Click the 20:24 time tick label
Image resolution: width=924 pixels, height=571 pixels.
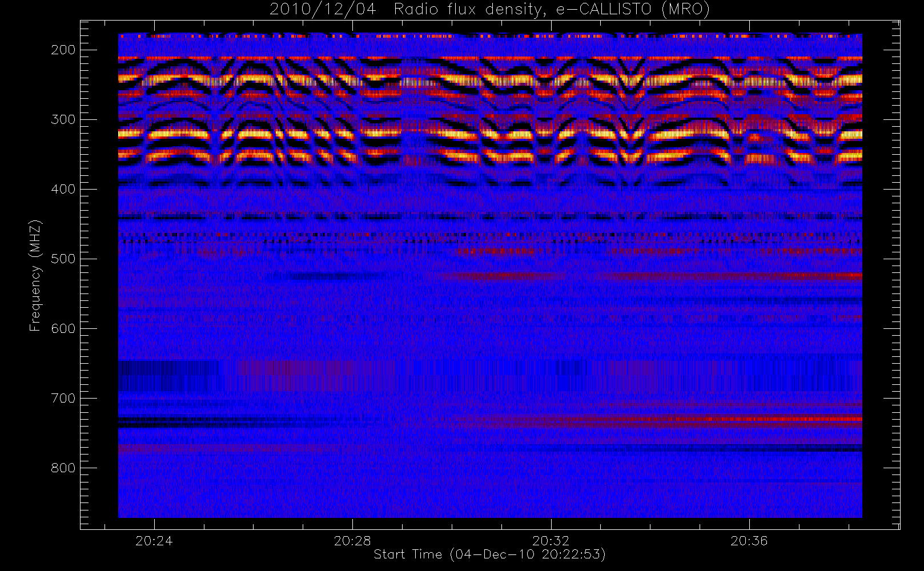(154, 541)
